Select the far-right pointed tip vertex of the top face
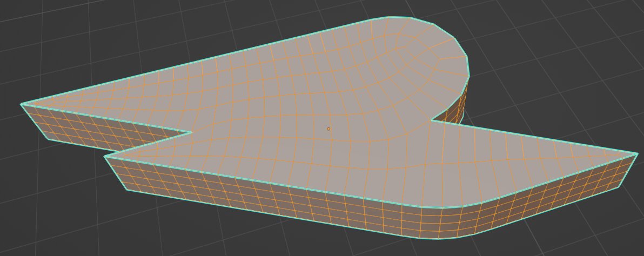This screenshot has height=256, width=644. (x=638, y=153)
